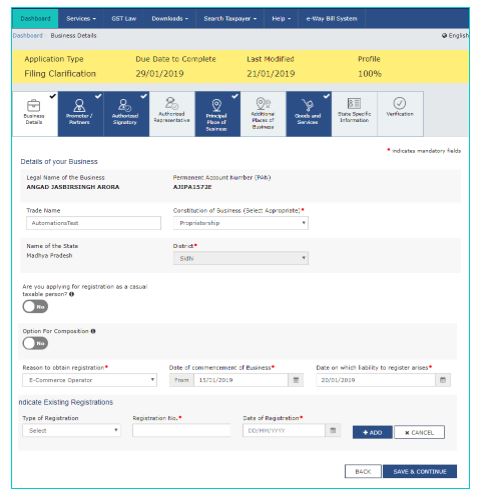486x500 pixels.
Task: Click the Authorized Representative icon
Action: tap(172, 104)
